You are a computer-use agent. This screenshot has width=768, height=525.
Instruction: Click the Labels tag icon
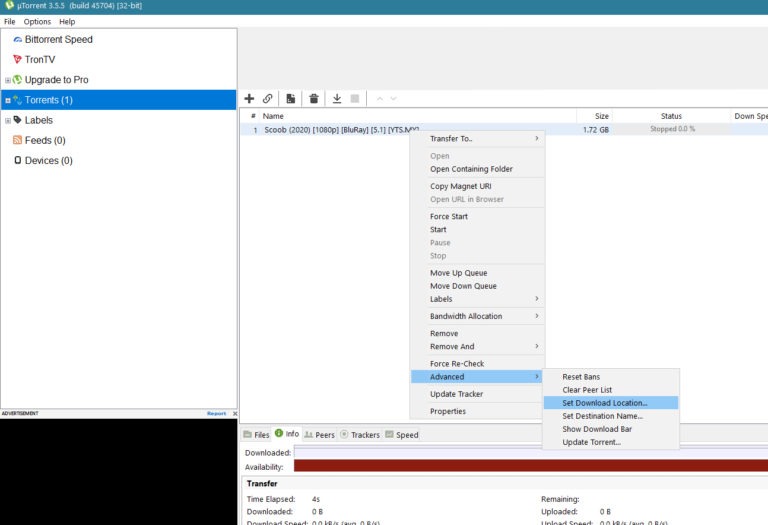point(18,120)
